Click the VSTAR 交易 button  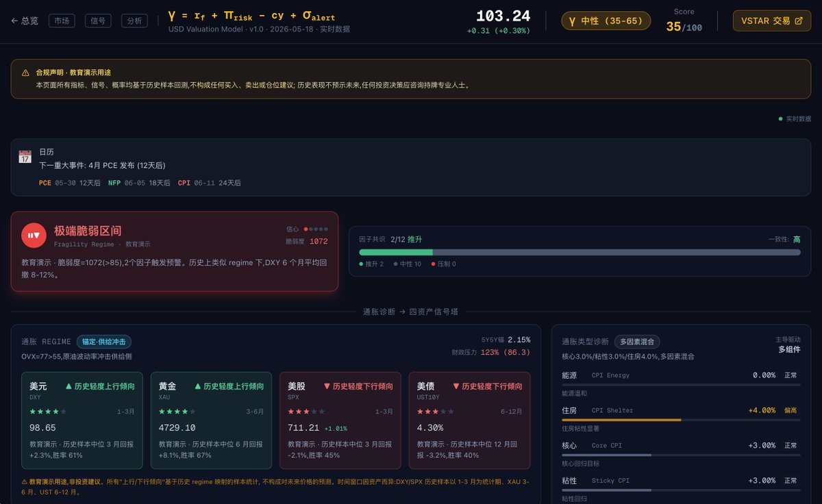click(772, 21)
